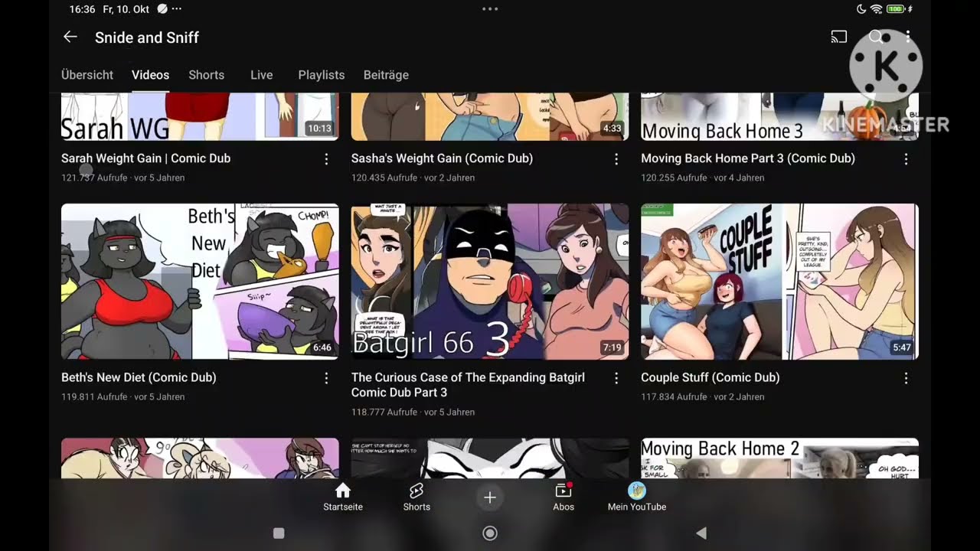Tap the three dots at top center
The height and width of the screenshot is (551, 980).
pyautogui.click(x=490, y=9)
